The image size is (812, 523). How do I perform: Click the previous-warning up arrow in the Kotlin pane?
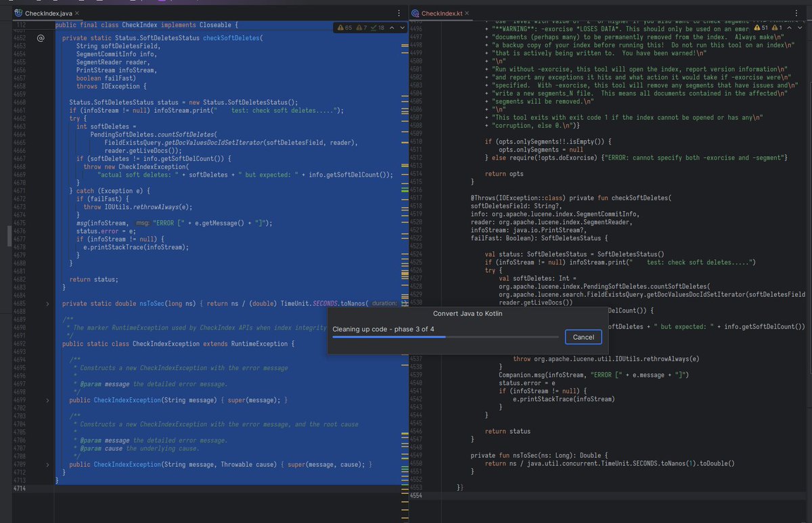point(790,28)
